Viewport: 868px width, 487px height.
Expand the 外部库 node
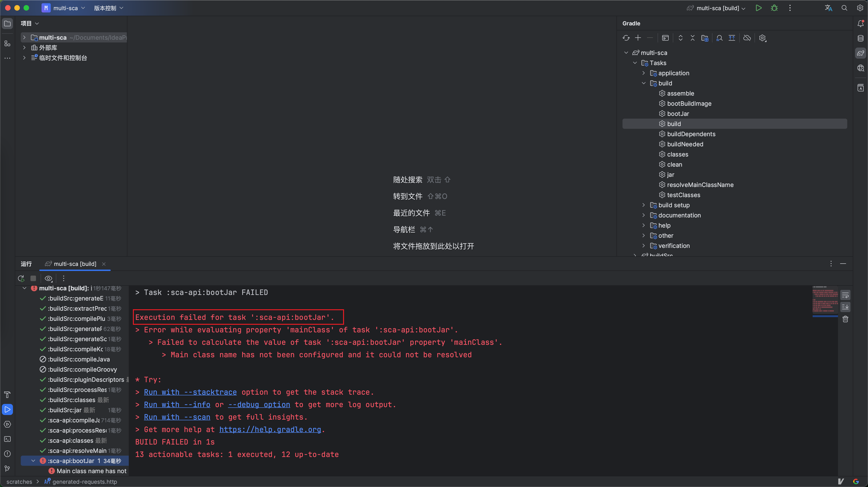click(24, 48)
